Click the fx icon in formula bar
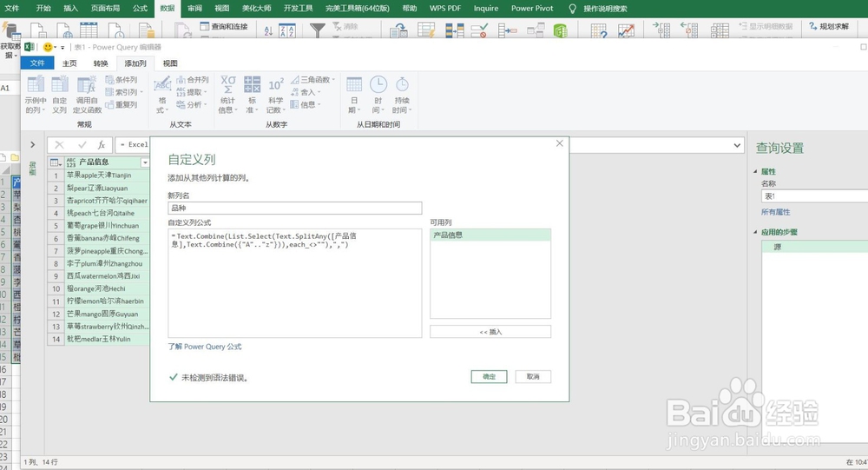868x470 pixels. [102, 145]
